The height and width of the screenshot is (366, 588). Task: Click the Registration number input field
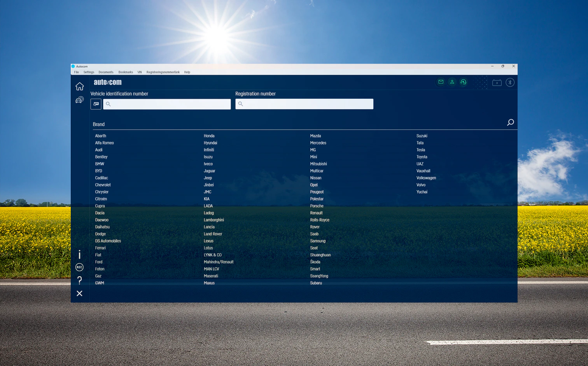304,104
